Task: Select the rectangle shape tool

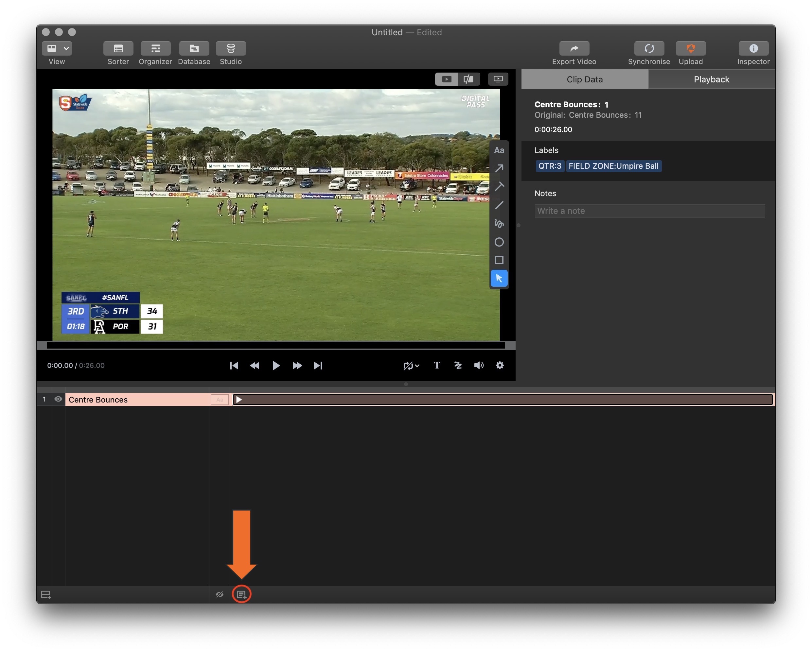Action: click(499, 260)
